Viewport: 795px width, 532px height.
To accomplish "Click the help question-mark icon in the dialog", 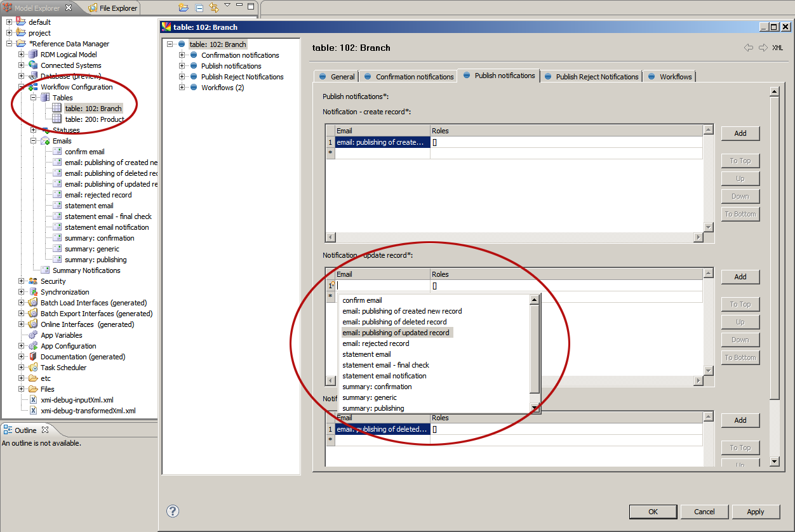I will coord(172,510).
